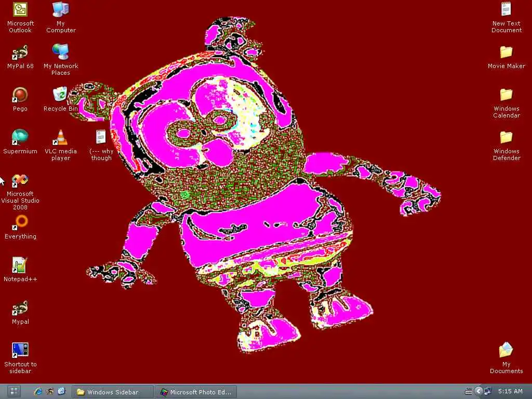532x399 pixels.
Task: Expand hidden system tray icons arrow
Action: (478, 391)
